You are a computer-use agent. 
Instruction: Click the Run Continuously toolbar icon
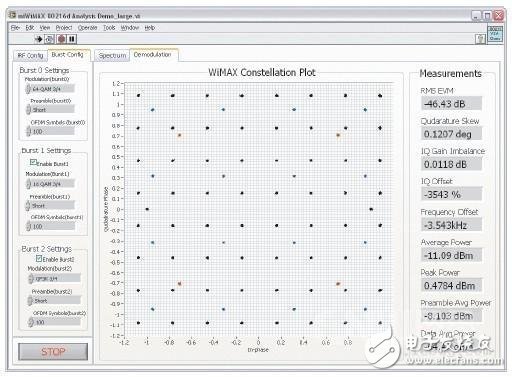pos(49,39)
